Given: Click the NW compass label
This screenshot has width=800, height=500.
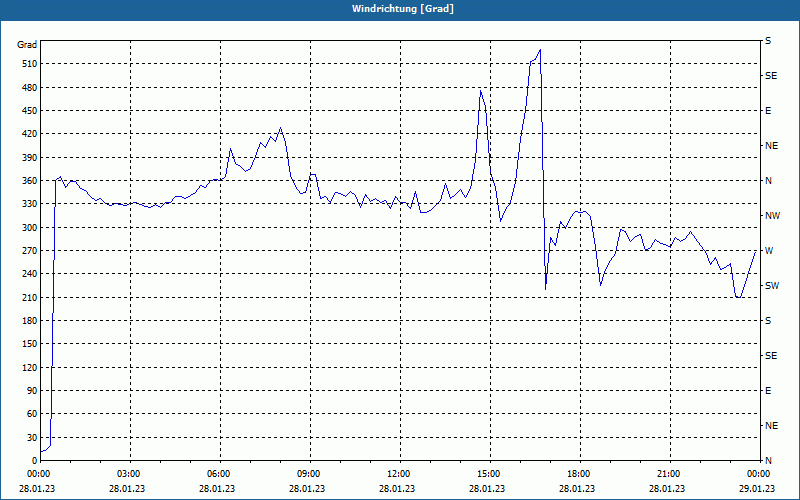Looking at the screenshot, I should 773,216.
